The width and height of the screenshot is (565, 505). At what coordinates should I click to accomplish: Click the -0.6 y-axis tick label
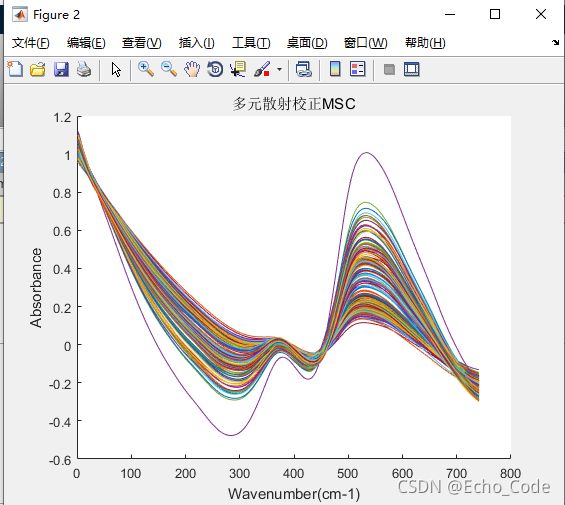(x=60, y=460)
